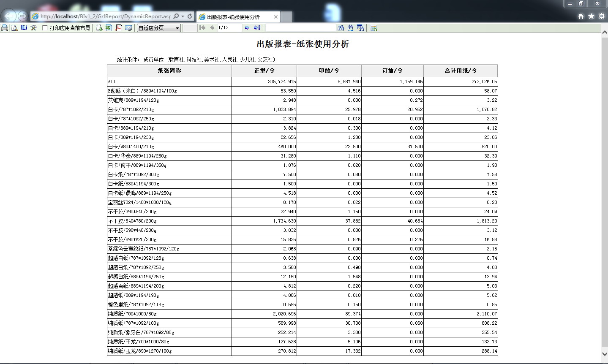Click the find next binoculars icon
The width and height of the screenshot is (608, 364).
pyautogui.click(x=350, y=28)
